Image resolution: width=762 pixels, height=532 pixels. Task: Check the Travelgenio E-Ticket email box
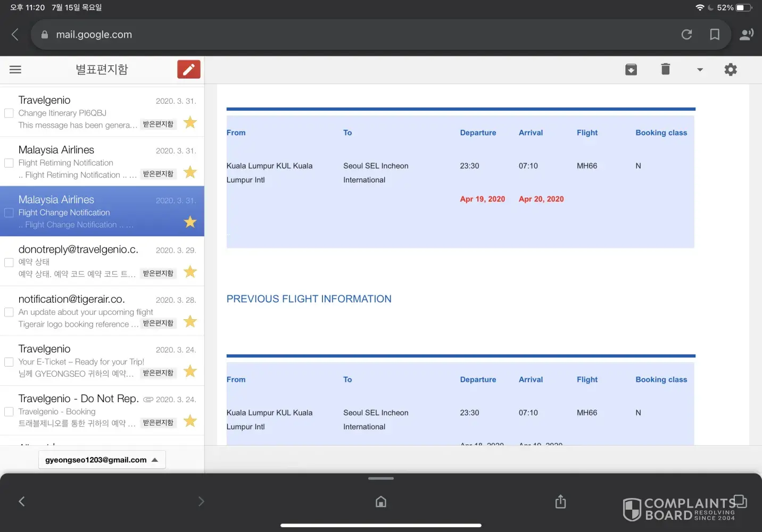(9, 362)
